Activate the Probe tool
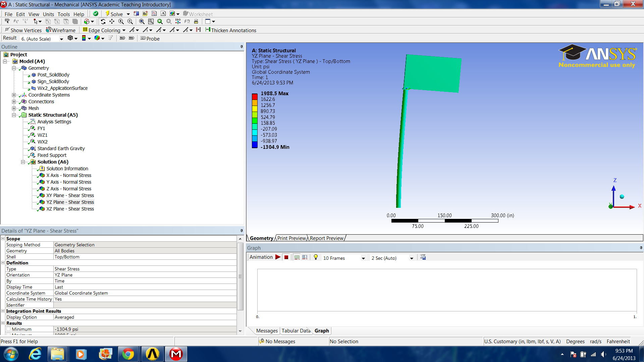This screenshot has height=362, width=644. click(150, 39)
